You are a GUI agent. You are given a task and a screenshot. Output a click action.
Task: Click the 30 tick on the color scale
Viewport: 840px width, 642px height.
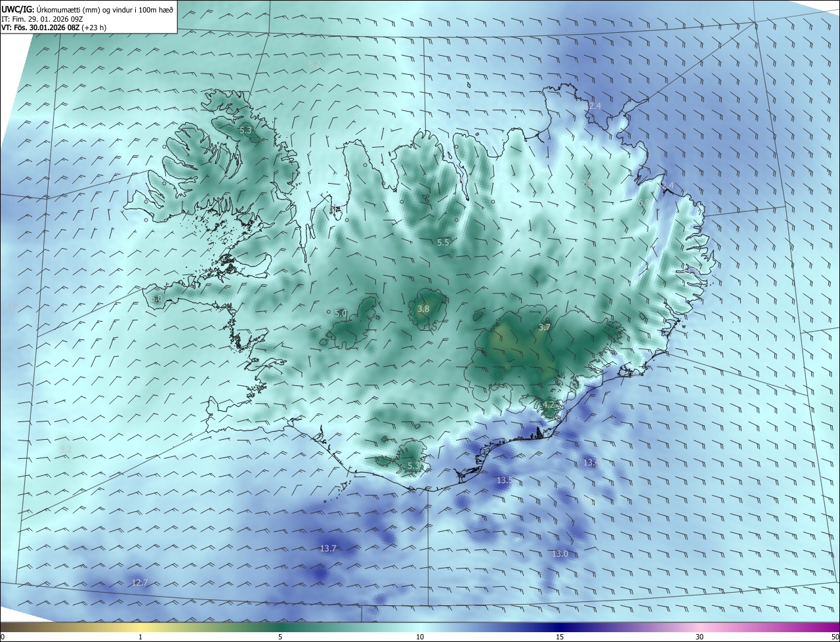pyautogui.click(x=700, y=637)
